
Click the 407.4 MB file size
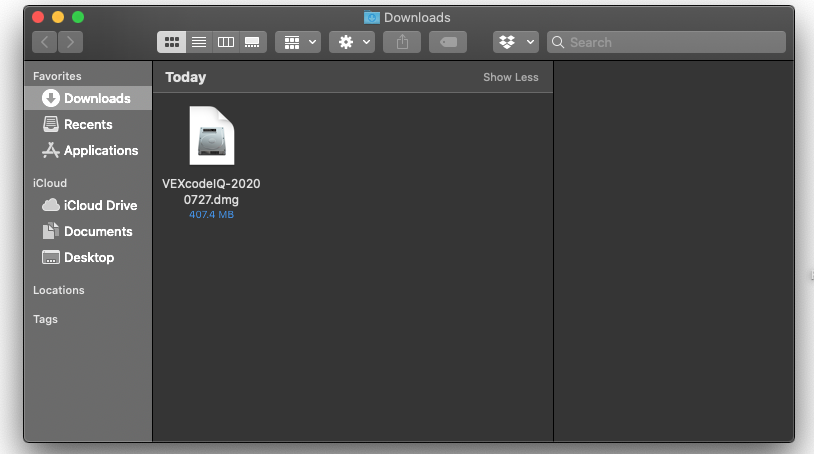(211, 215)
